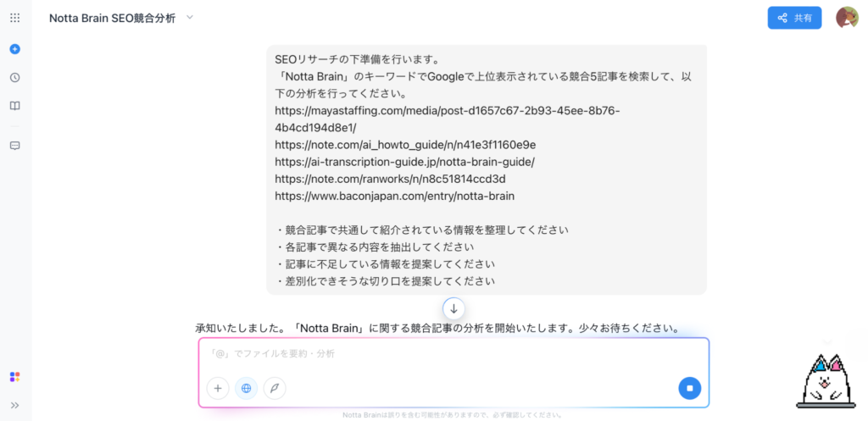Start a new chat with the plus icon
The width and height of the screenshot is (868, 421).
15,48
